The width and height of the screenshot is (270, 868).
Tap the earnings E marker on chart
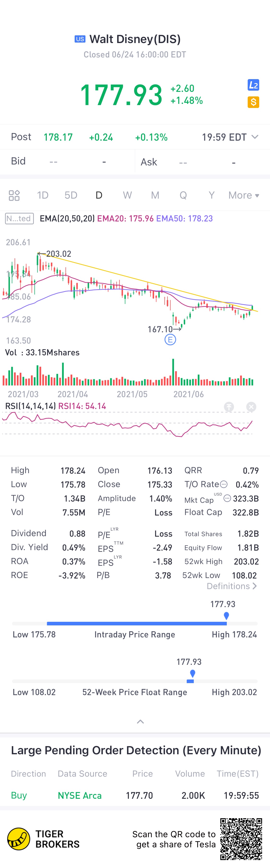coord(170,340)
